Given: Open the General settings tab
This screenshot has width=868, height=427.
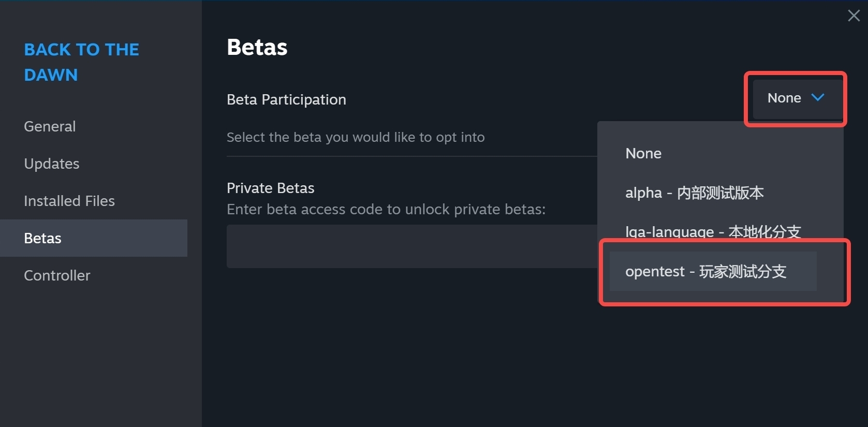Looking at the screenshot, I should 50,126.
